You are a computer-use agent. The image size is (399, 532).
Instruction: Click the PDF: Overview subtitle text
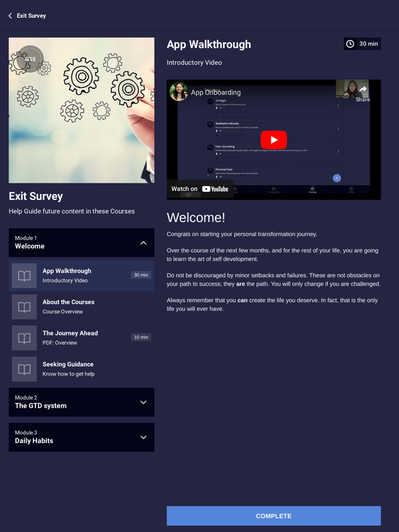click(60, 343)
